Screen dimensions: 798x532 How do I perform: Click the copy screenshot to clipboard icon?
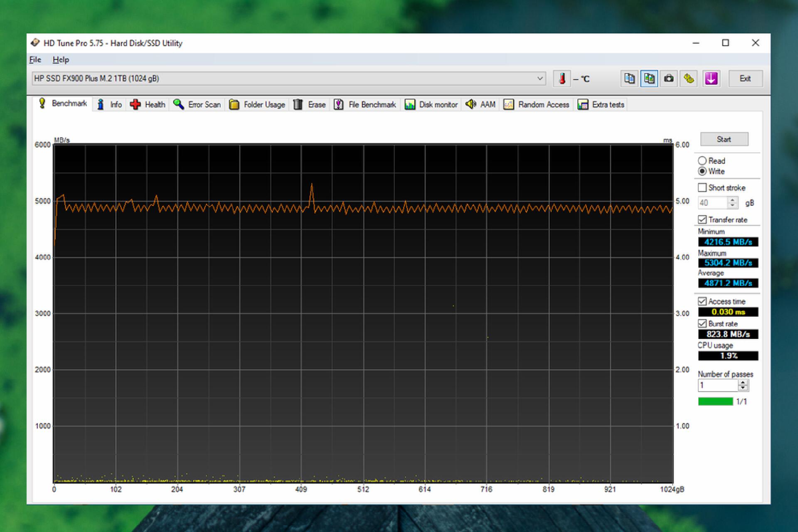(x=649, y=79)
